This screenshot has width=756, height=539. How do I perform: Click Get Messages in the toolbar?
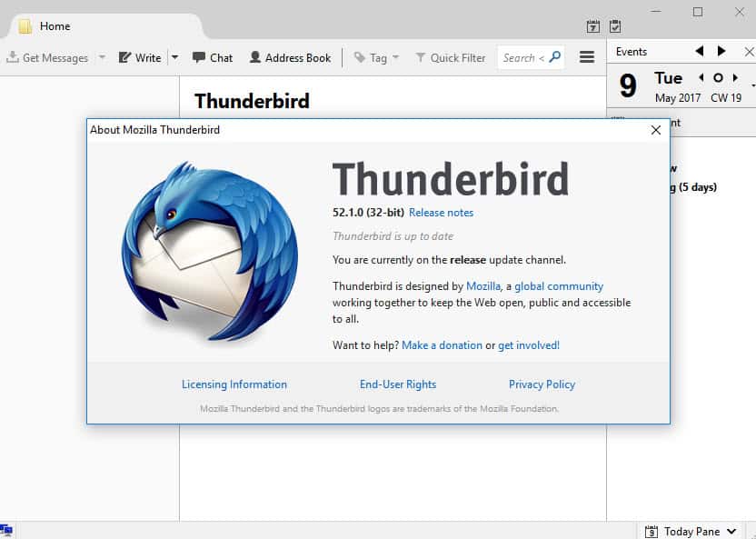click(x=47, y=57)
